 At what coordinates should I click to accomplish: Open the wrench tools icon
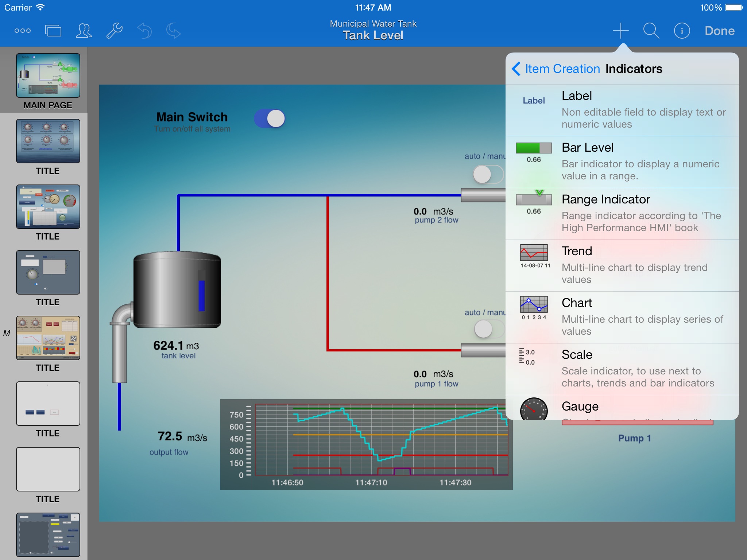114,31
